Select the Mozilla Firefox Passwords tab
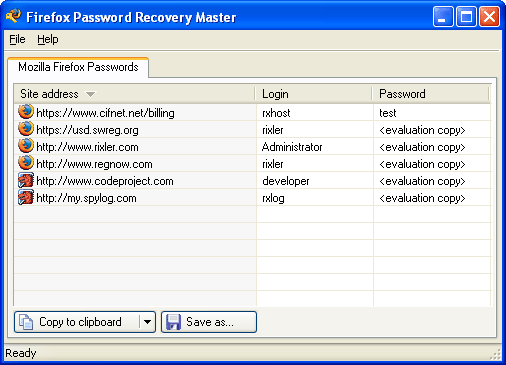The height and width of the screenshot is (365, 506). (78, 67)
